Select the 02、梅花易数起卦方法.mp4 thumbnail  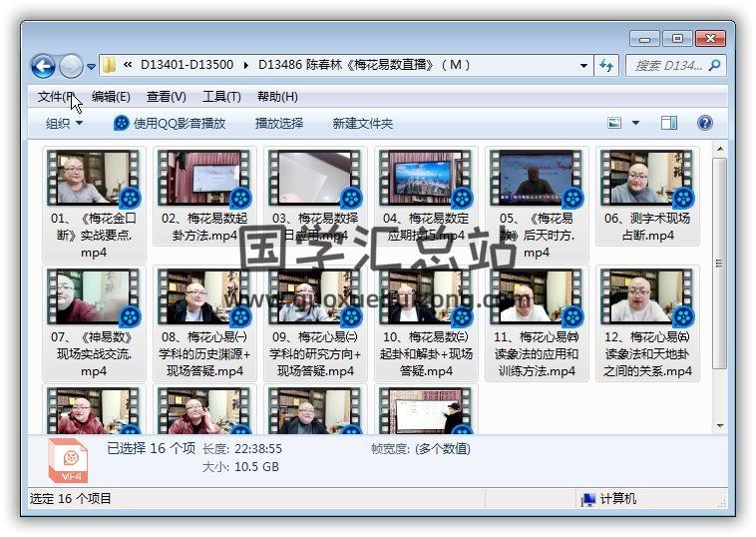click(x=204, y=178)
